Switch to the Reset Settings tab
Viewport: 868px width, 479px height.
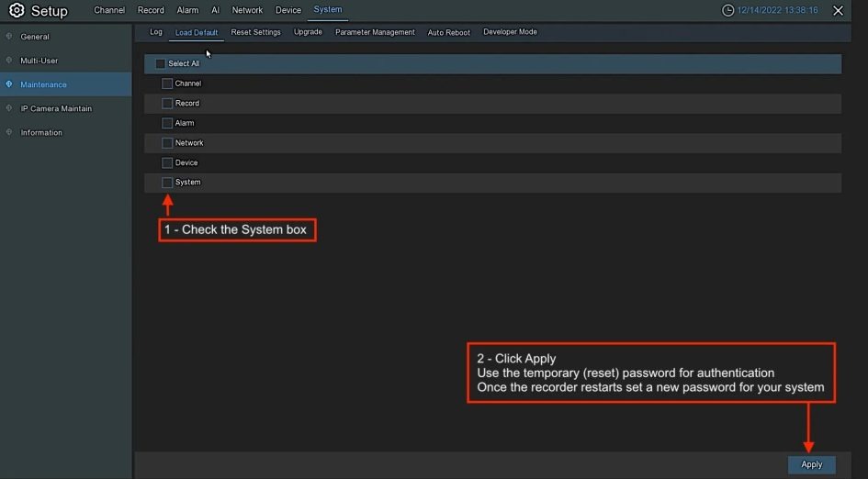pos(255,32)
